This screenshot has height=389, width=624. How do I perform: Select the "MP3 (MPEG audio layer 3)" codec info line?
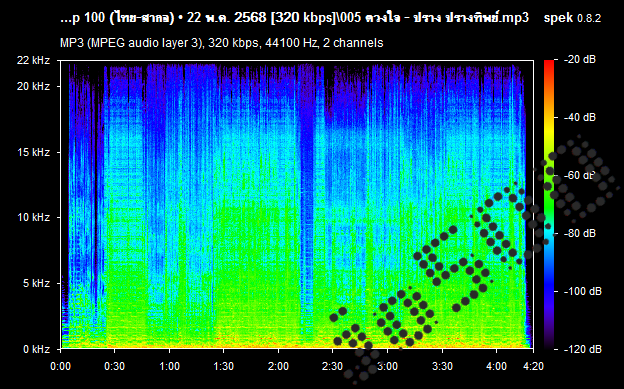[222, 43]
